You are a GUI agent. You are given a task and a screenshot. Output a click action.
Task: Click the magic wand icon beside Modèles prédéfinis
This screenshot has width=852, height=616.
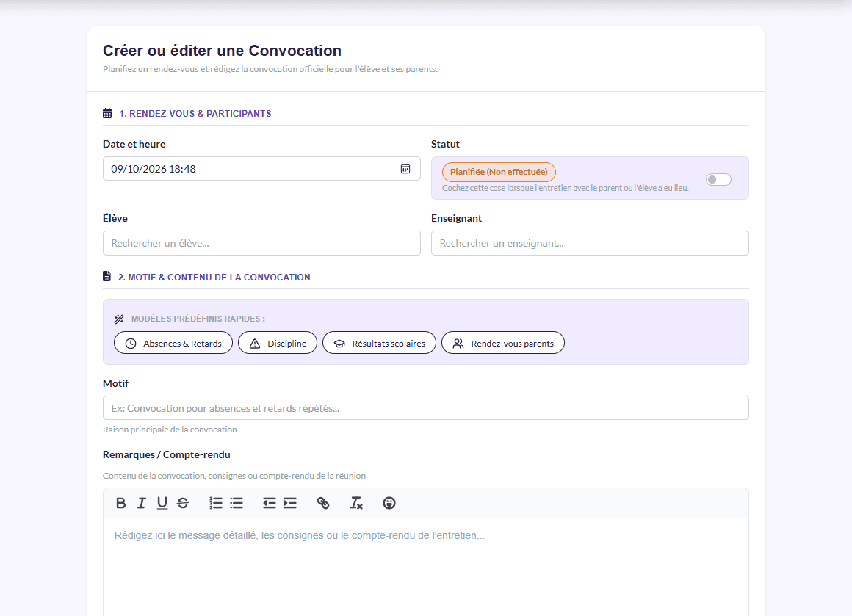click(119, 319)
